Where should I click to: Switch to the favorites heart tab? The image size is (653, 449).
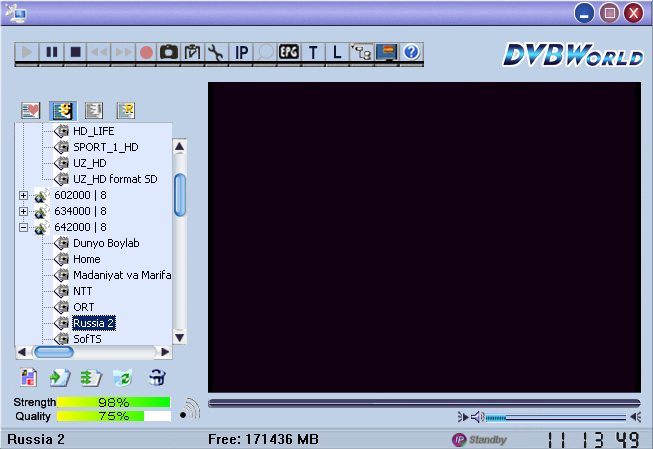(30, 111)
